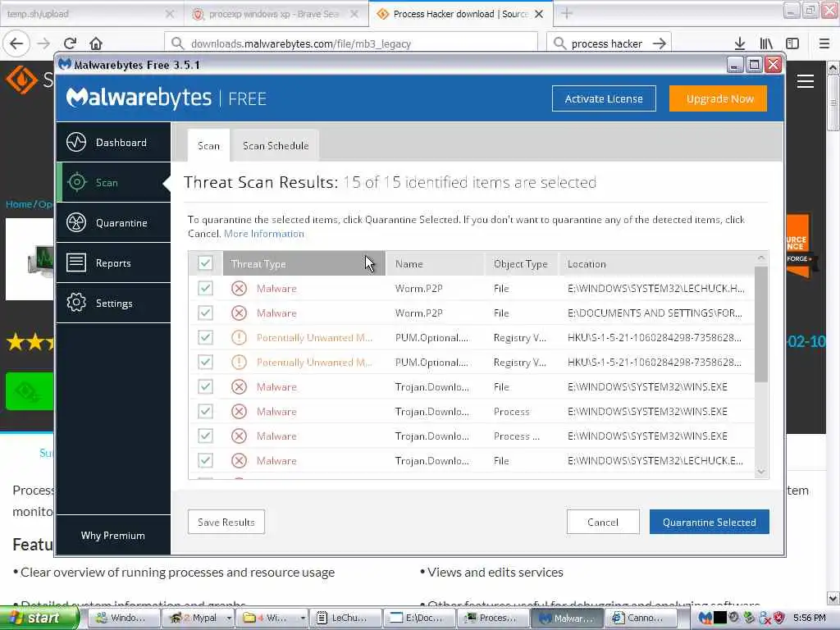Uncheck the Worm.P2P LECHUCK.H row checkbox
Screen dimensions: 840x630
coord(205,288)
